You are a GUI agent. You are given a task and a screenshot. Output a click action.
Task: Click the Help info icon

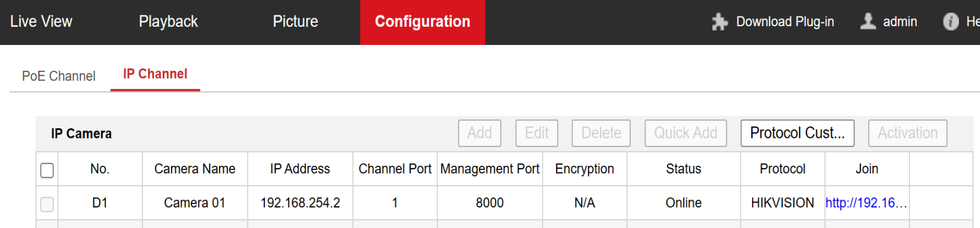(950, 22)
